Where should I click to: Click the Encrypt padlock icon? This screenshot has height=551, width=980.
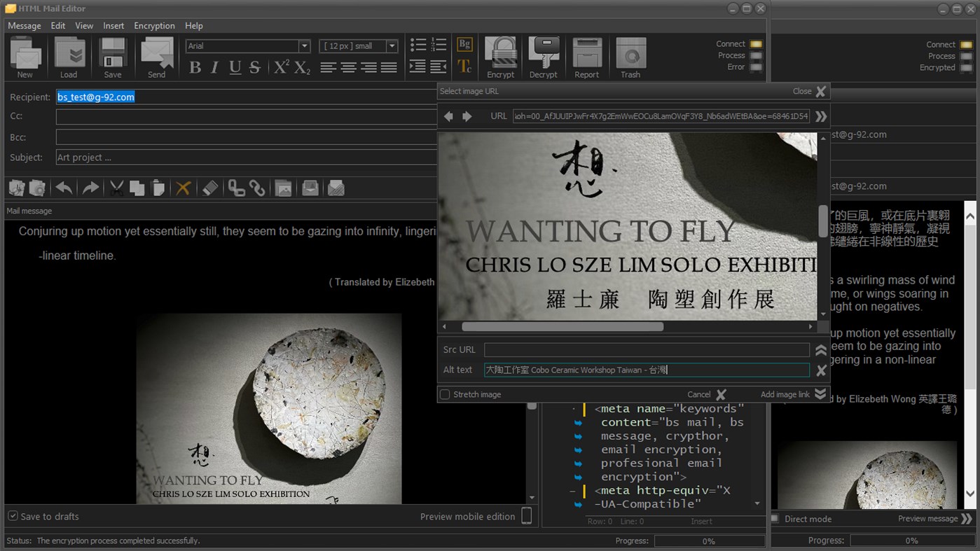(500, 53)
